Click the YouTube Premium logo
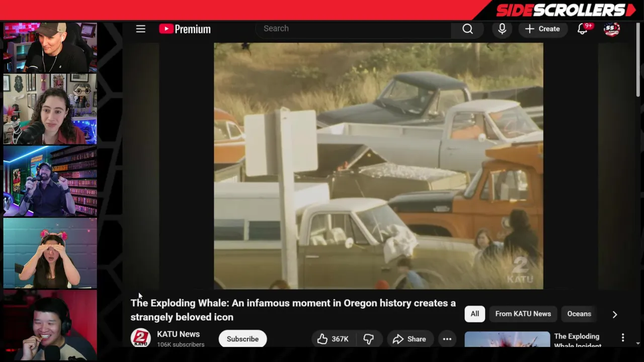644x362 pixels. (185, 29)
